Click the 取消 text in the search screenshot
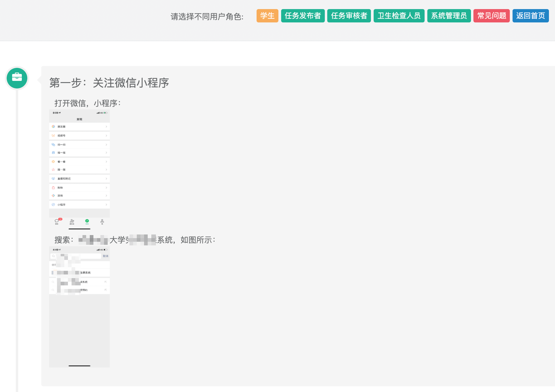 (x=105, y=256)
